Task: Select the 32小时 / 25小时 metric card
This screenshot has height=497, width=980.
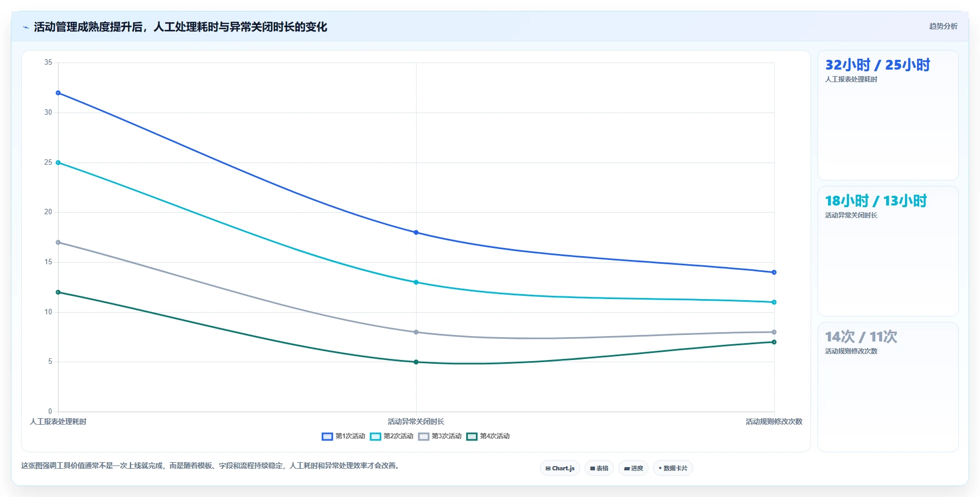Action: coord(888,115)
